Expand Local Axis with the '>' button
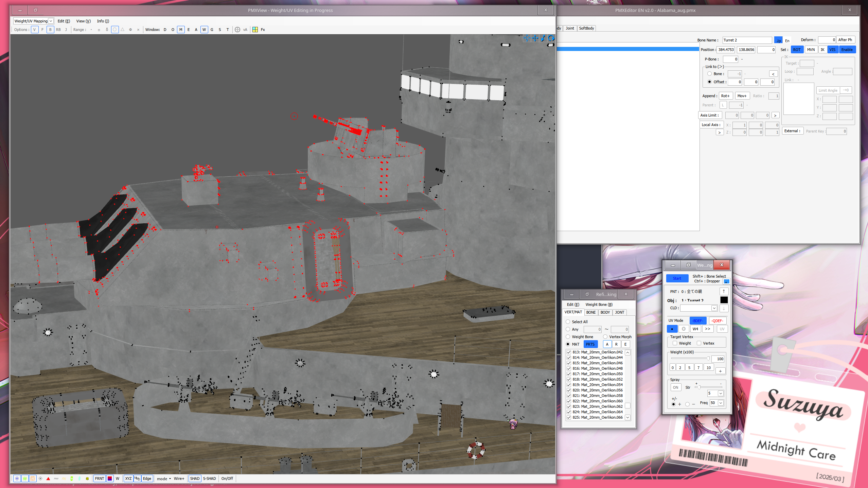Screen dimensions: 868x488 (x=720, y=133)
